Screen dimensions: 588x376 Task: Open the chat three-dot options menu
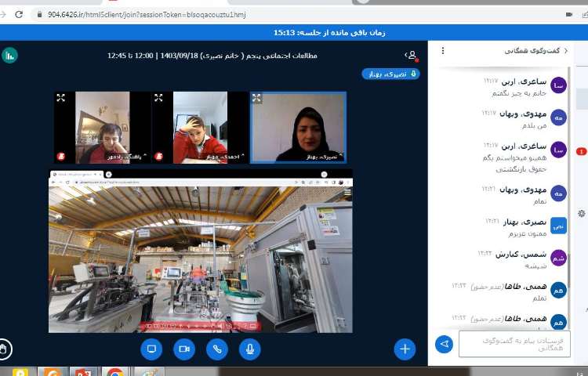(x=443, y=51)
